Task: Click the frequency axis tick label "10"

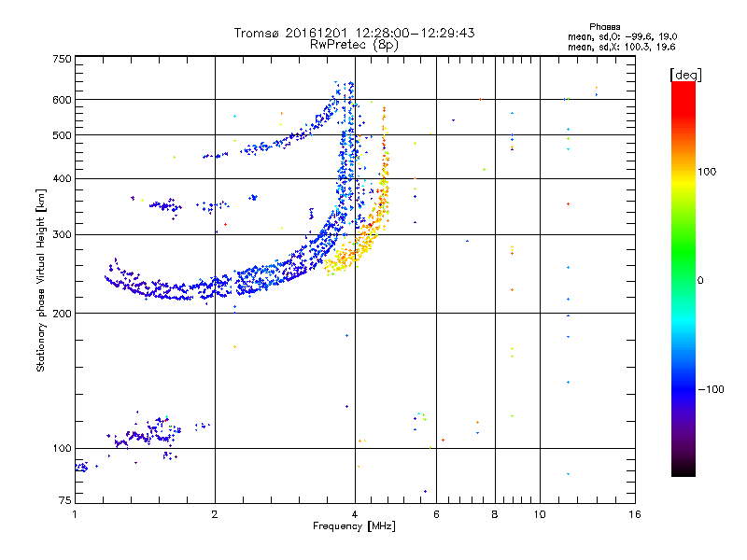Action: tap(540, 514)
